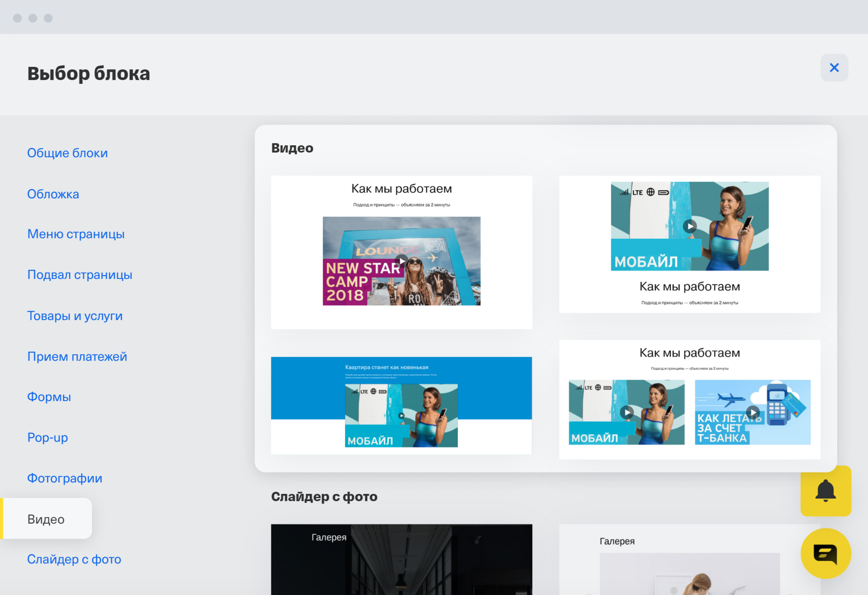
Task: Go to Меню страницы blocks
Action: tap(76, 234)
